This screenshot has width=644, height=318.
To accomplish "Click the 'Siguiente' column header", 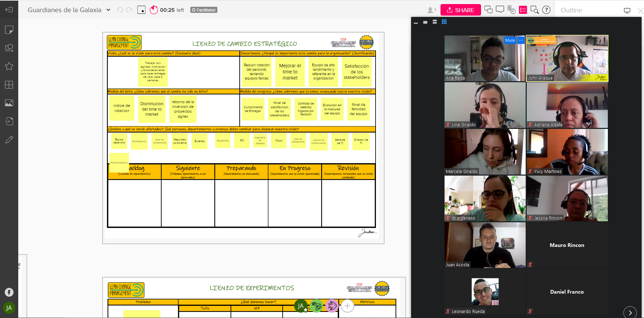I will click(x=188, y=172).
